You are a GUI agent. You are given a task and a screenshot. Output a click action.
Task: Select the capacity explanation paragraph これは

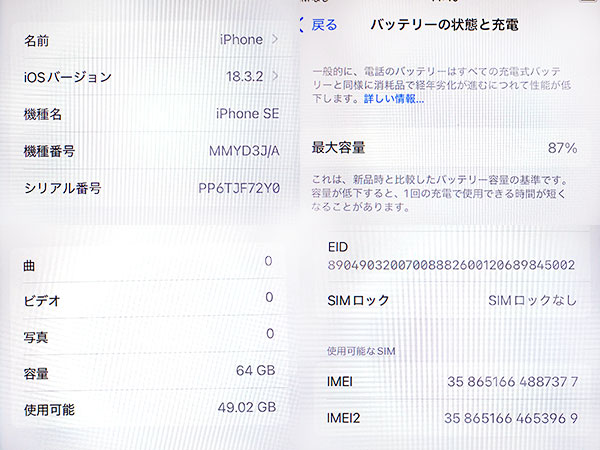click(x=439, y=193)
